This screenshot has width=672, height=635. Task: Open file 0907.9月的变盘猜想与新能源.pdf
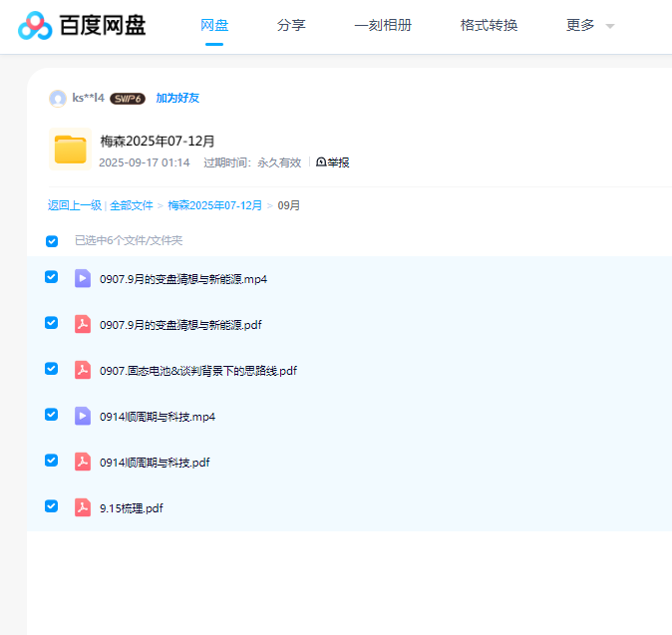point(180,325)
